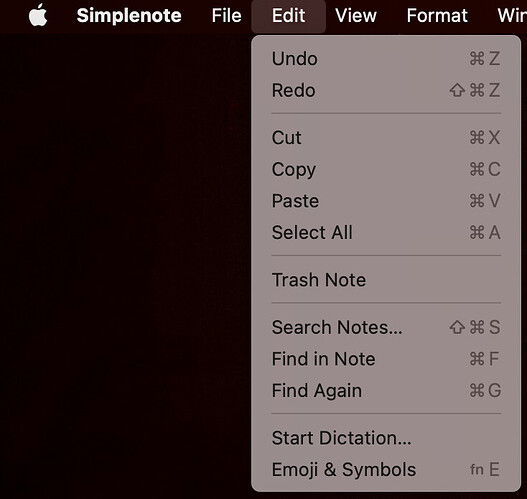527x499 pixels.
Task: Open the Format menu
Action: click(437, 15)
